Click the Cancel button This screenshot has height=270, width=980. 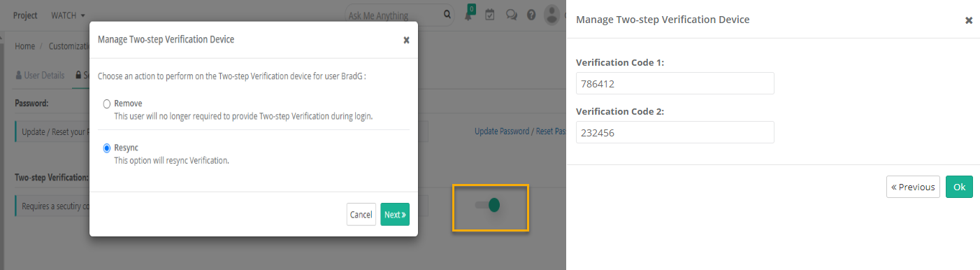tap(361, 215)
